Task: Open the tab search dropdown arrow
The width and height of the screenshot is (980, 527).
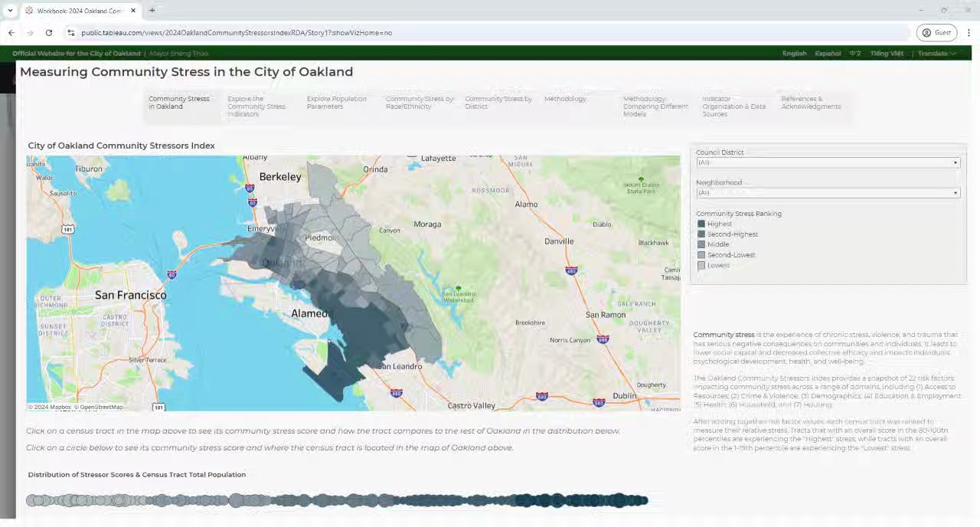Action: (x=10, y=10)
